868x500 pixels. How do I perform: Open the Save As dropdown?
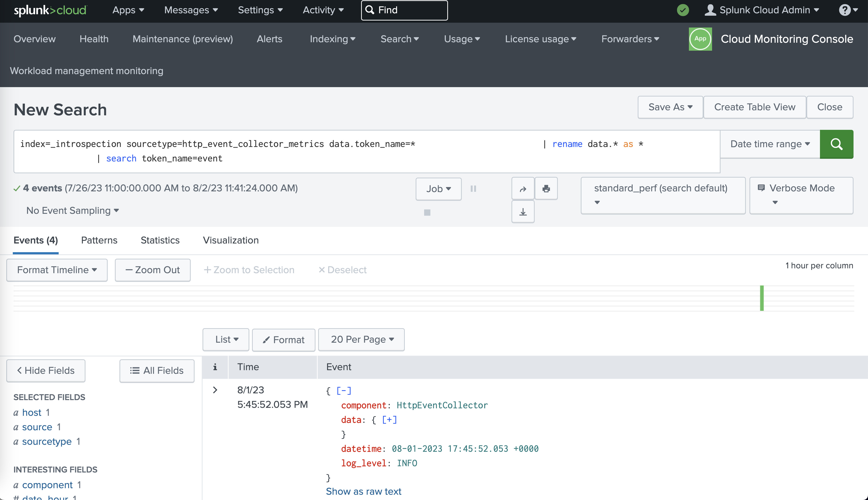coord(670,107)
